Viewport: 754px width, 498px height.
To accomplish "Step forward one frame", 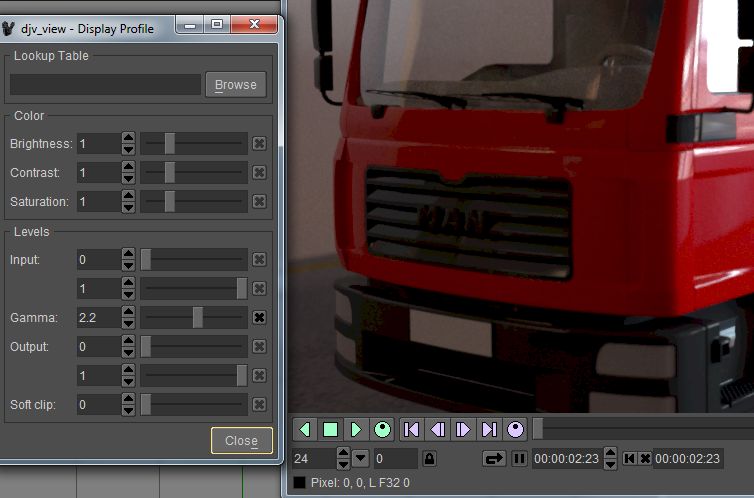I will point(463,429).
